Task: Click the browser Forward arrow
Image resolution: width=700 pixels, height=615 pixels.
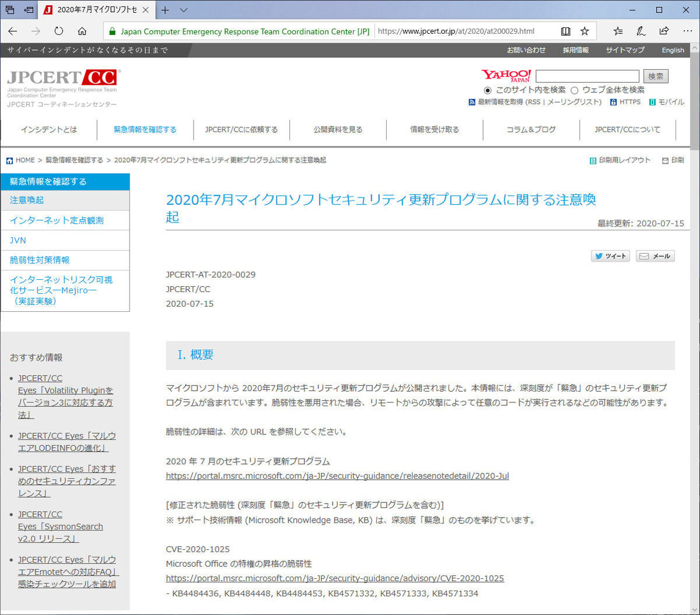Action: (36, 31)
